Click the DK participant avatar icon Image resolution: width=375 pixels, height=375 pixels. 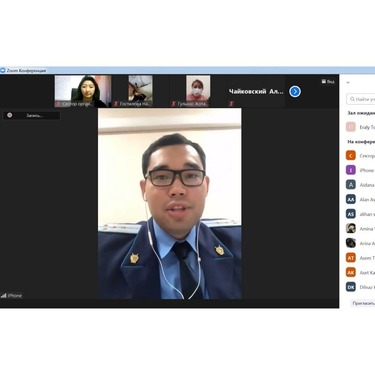pos(351,287)
